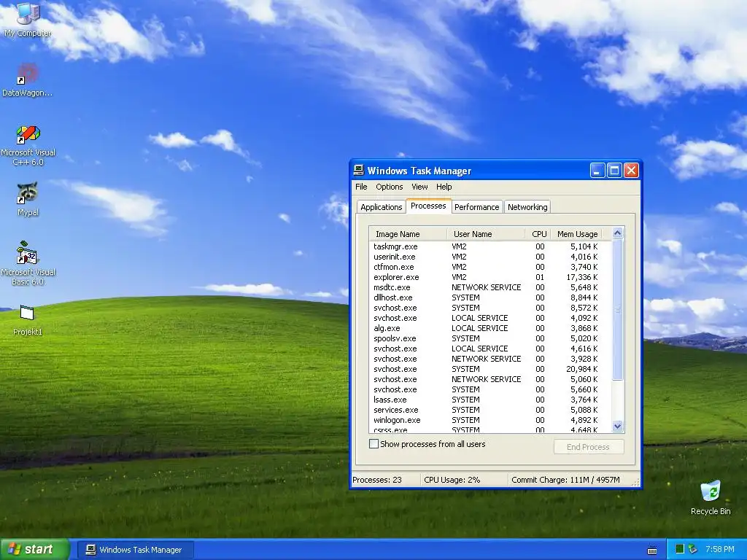Click the 7:58 PM system clock
Viewport: 747px width, 560px height.
(719, 550)
